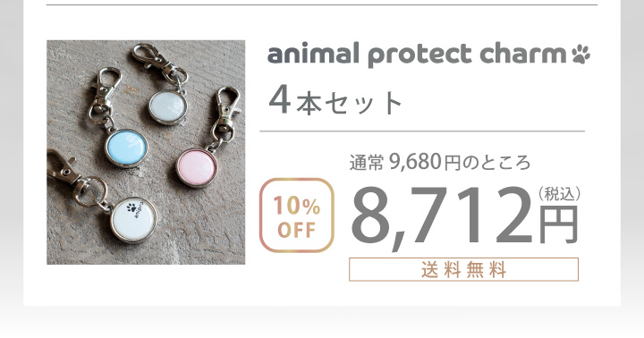Click the white paw-print charm
Image resolution: width=644 pixels, height=338 pixels.
click(134, 220)
